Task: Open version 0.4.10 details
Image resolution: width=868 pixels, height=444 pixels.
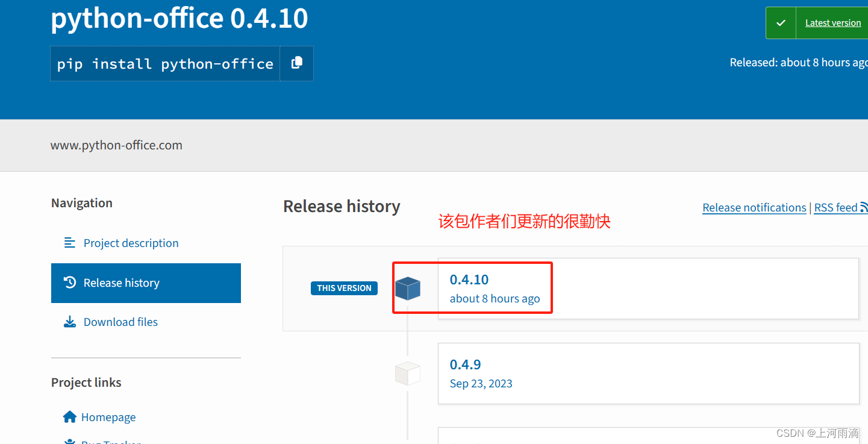Action: [469, 279]
